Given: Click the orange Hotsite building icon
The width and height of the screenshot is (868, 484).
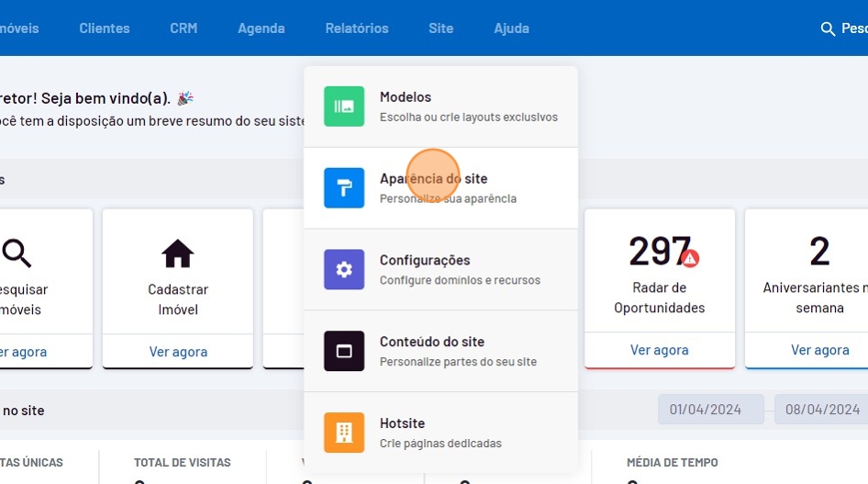Looking at the screenshot, I should pos(344,433).
